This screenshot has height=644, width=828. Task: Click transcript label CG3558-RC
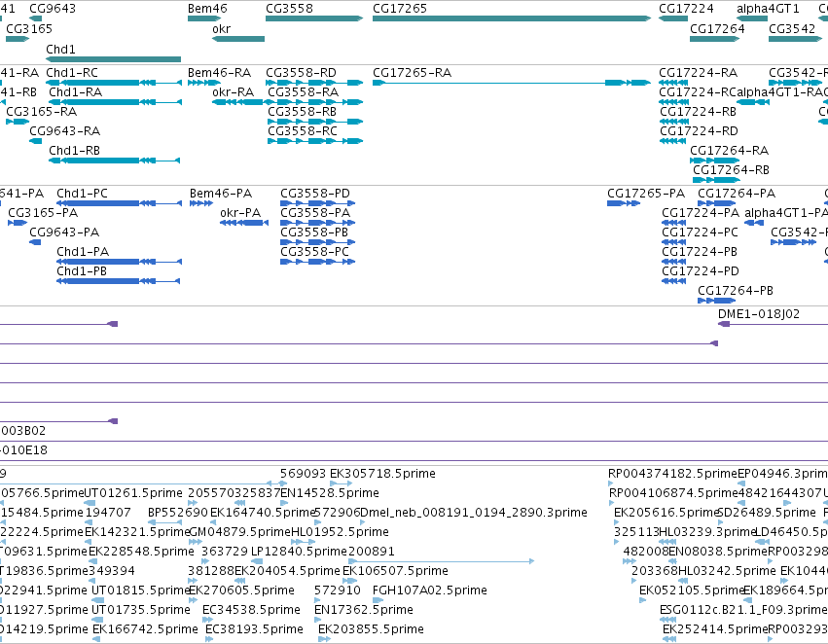coord(302,131)
